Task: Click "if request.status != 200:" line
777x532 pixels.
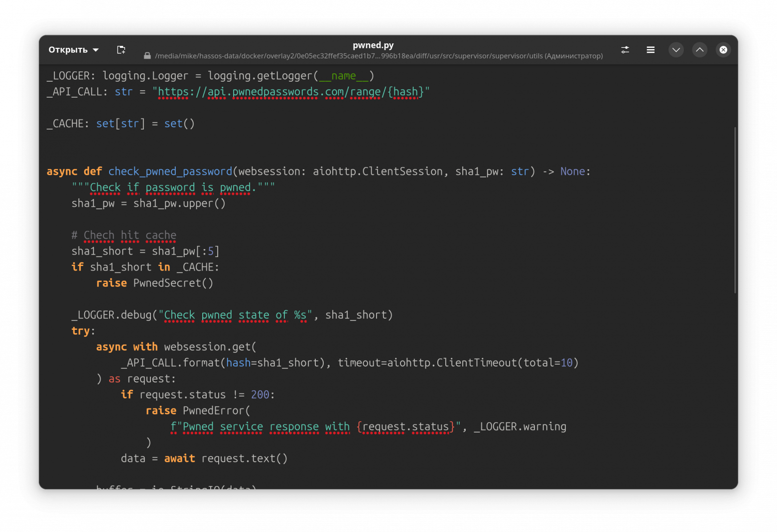Action: point(198,395)
